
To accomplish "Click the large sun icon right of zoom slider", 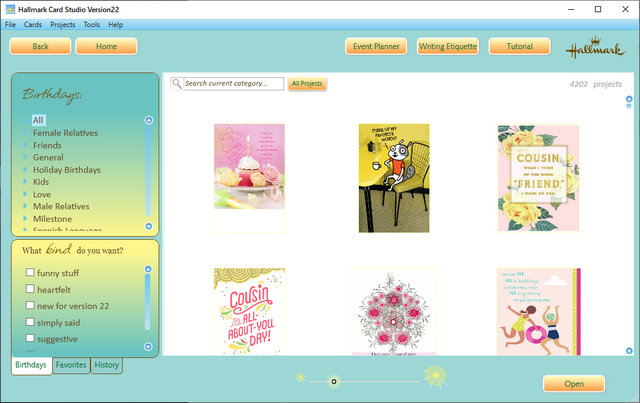I will (x=436, y=376).
